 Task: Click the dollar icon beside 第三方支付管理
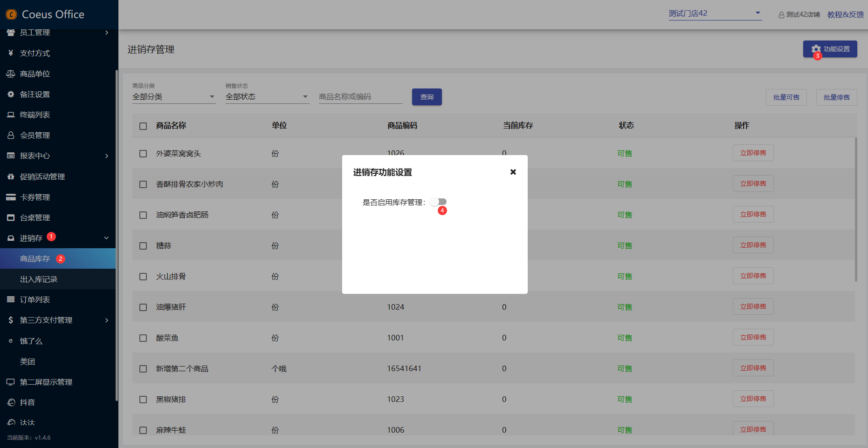11,320
